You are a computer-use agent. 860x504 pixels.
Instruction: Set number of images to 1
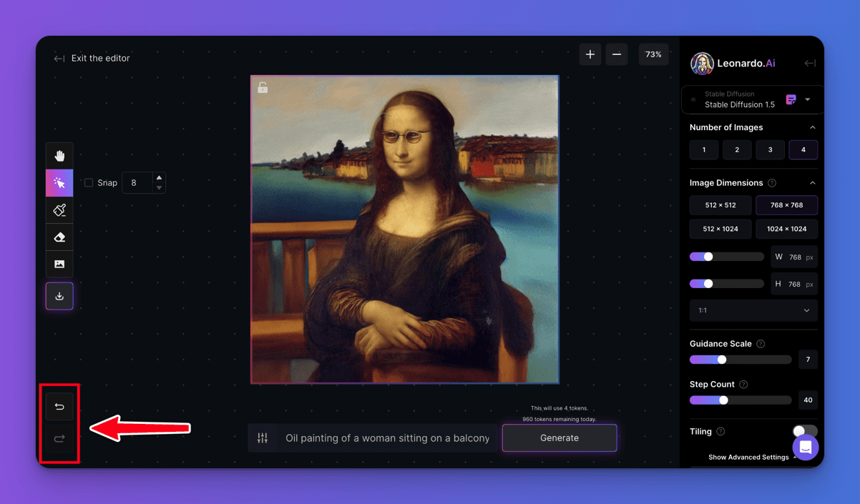click(x=704, y=150)
